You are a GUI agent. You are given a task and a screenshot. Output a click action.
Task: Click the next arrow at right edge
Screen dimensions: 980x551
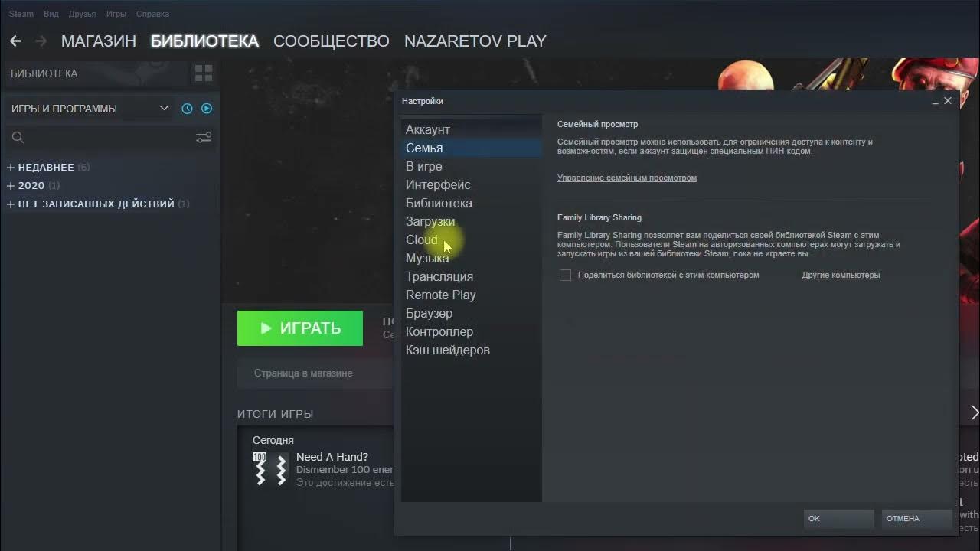click(x=974, y=413)
